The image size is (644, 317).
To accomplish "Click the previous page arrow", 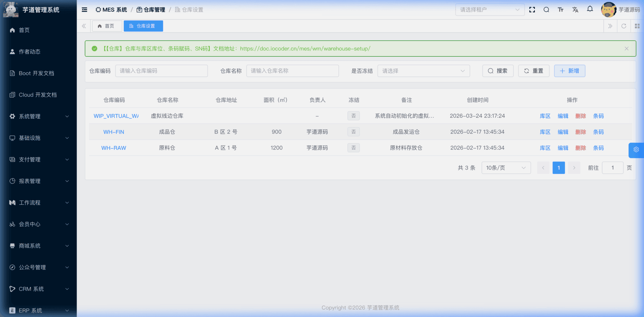I will (543, 168).
